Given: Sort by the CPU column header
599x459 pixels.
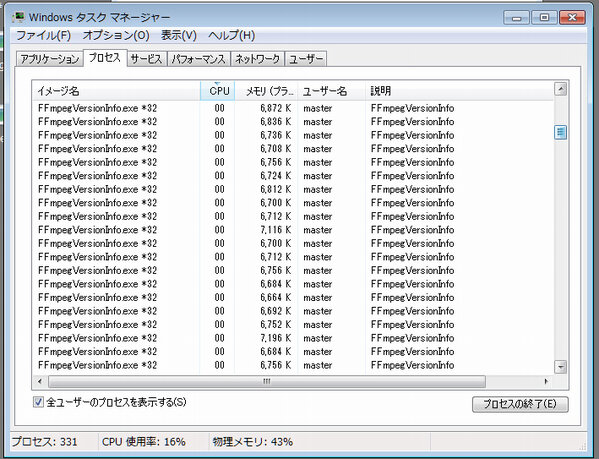Looking at the screenshot, I should (x=217, y=91).
